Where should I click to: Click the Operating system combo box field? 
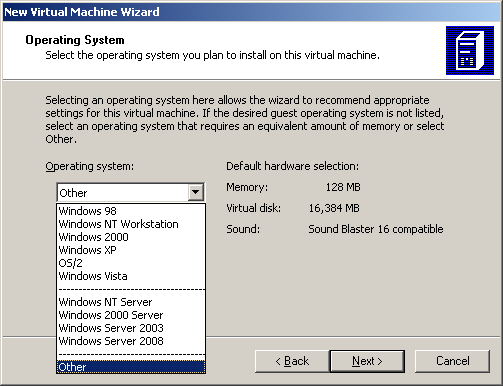130,192
